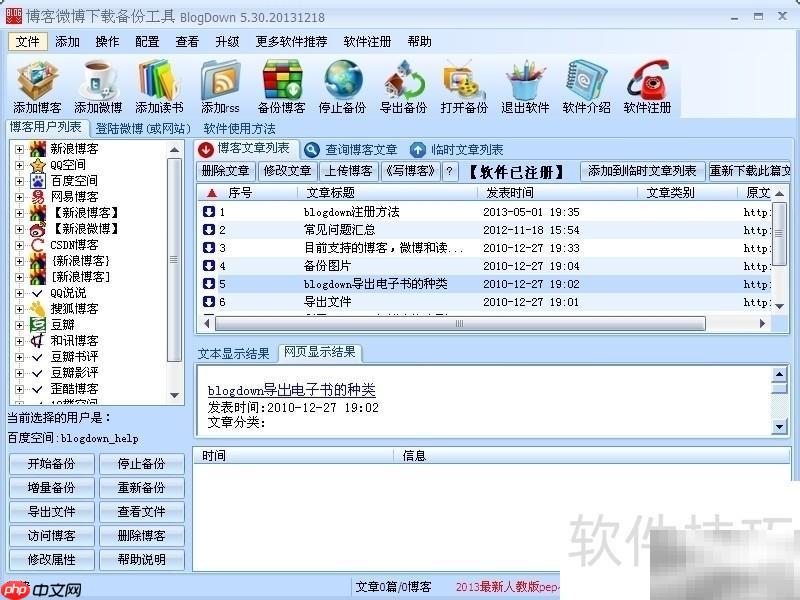800x600 pixels.
Task: Open the 备份博客 backup icon
Action: point(283,80)
